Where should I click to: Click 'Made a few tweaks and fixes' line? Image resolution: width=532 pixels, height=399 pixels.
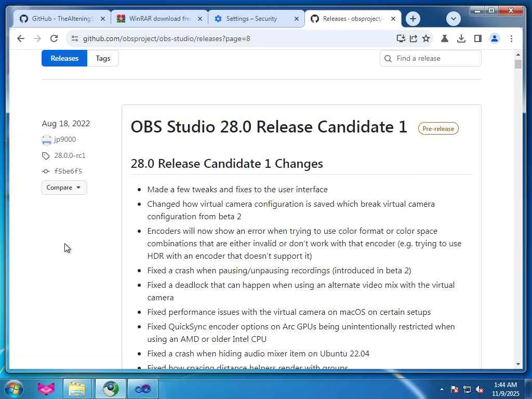[237, 189]
